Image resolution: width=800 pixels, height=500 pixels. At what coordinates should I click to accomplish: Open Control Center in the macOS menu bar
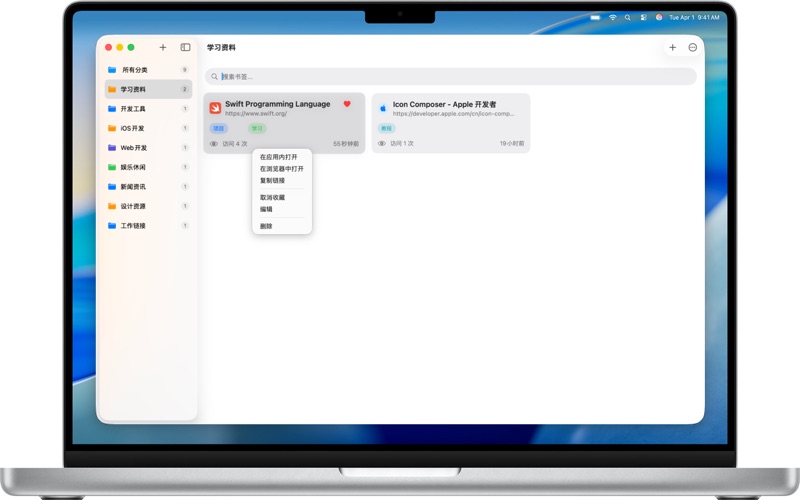tap(643, 17)
